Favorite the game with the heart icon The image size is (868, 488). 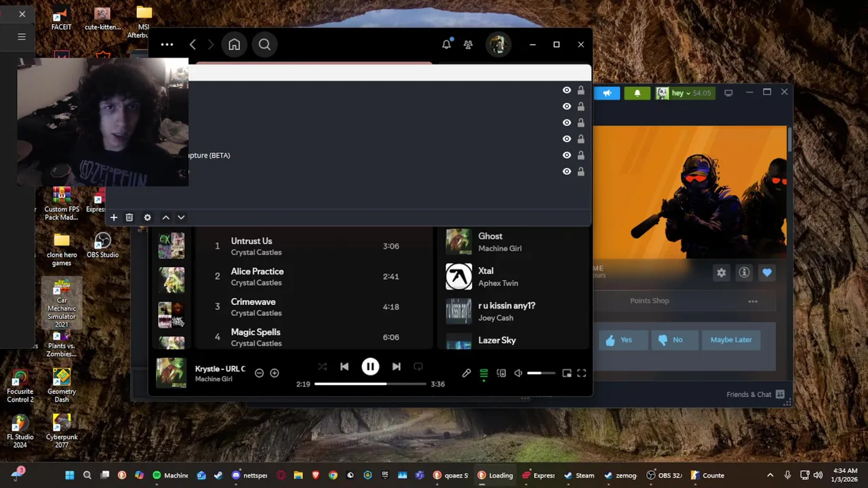pos(767,272)
